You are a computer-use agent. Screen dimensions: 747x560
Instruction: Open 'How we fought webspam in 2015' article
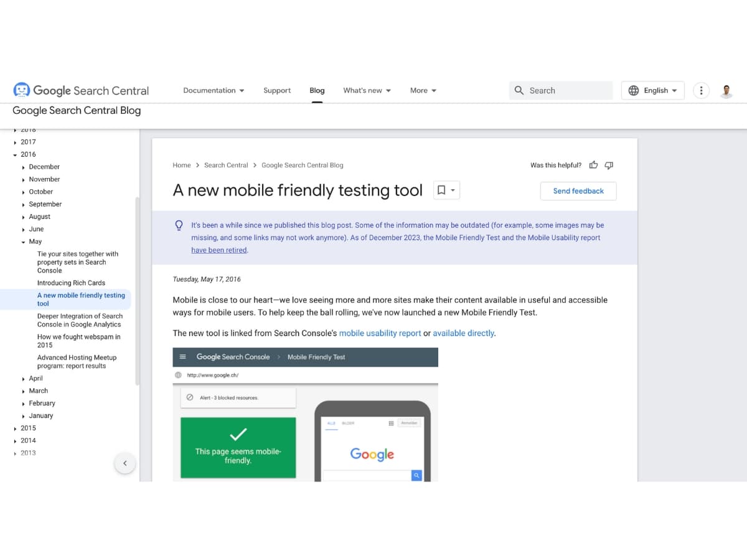click(79, 341)
